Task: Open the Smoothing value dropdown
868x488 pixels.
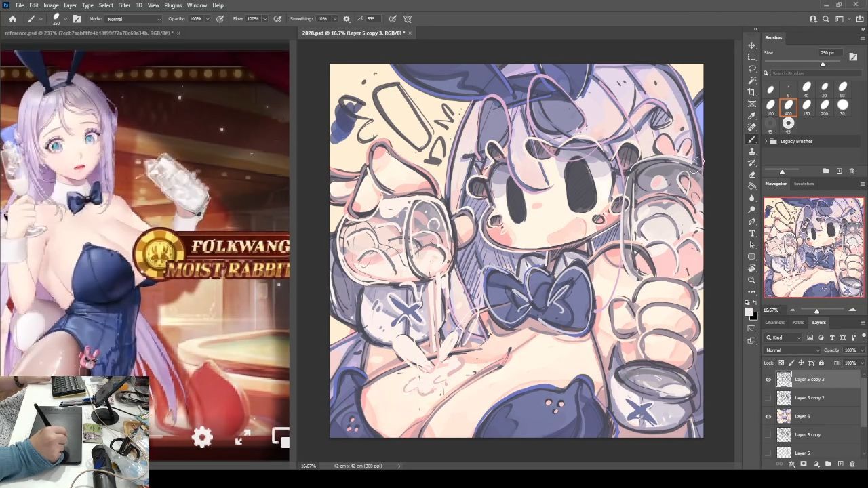Action: pos(336,19)
